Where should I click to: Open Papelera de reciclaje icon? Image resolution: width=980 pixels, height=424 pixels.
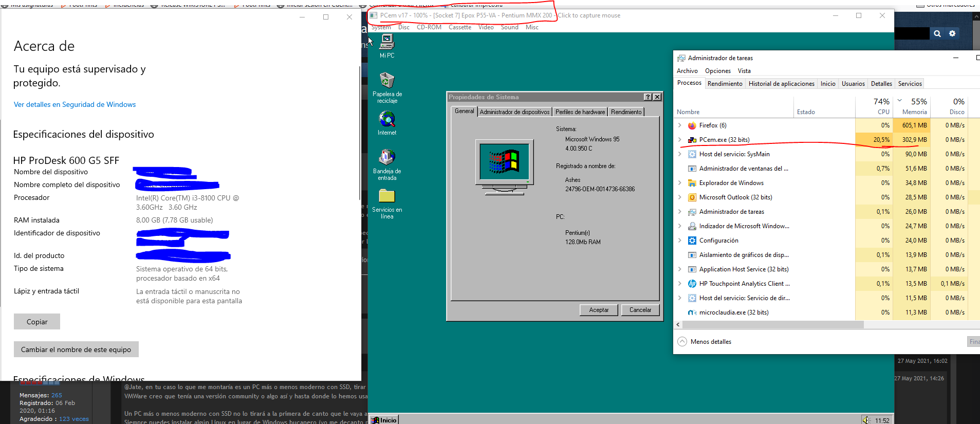(386, 80)
